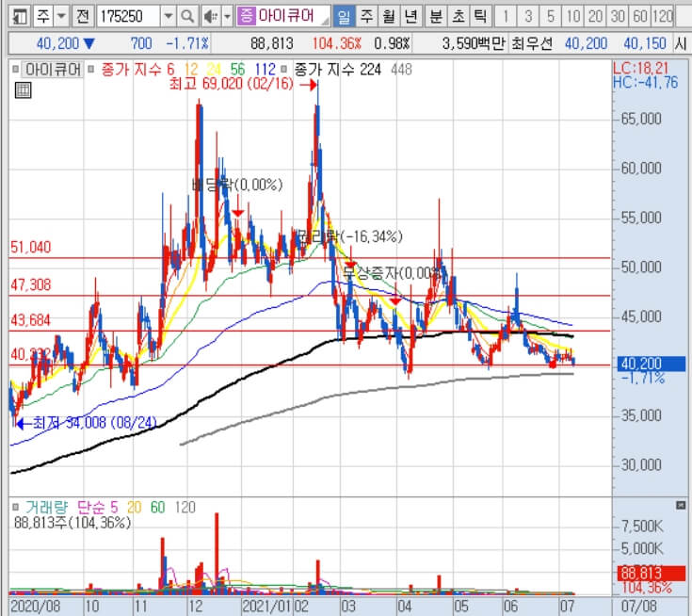692x616 pixels.
Task: Click the 0.98% turnover value
Action: coord(392,43)
